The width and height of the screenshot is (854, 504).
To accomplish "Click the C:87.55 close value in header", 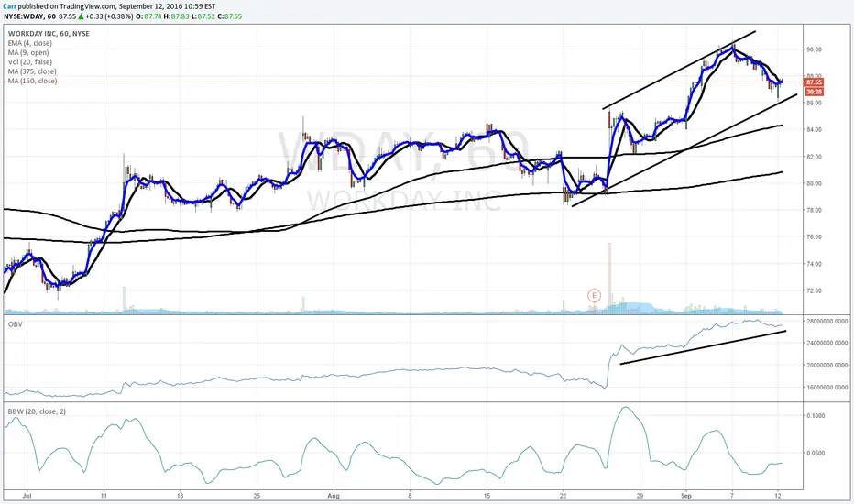I will point(229,16).
